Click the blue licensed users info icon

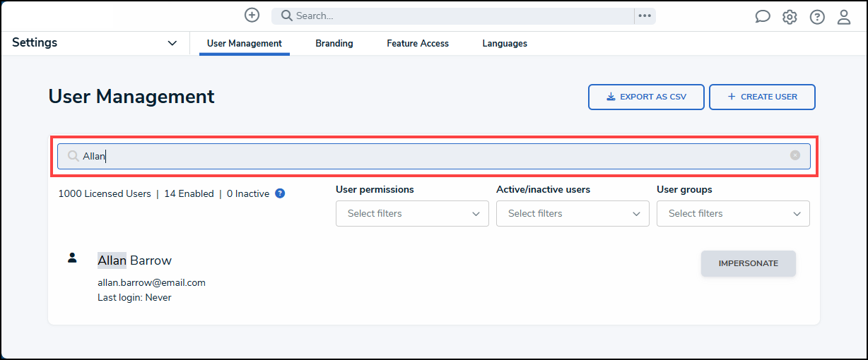coord(280,193)
